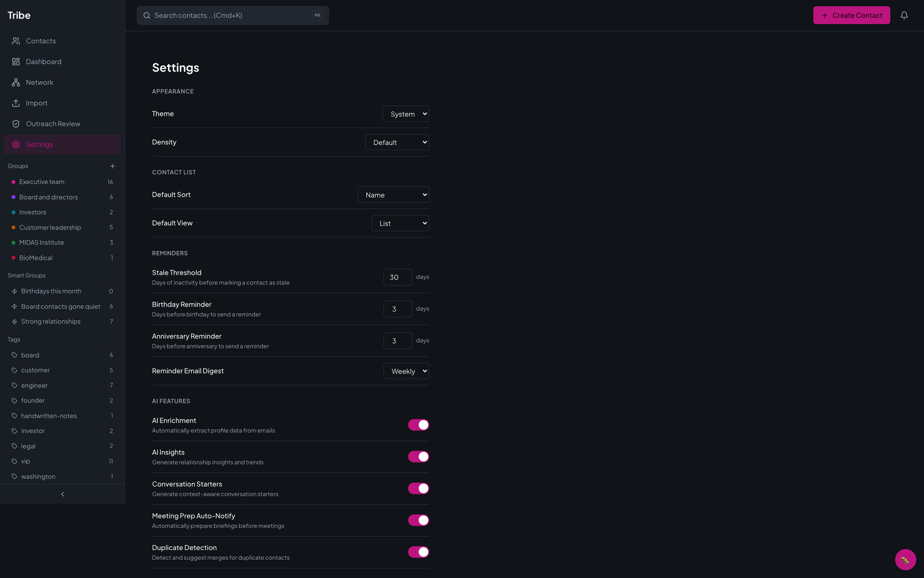
Task: Change the Default Sort dropdown
Action: point(393,195)
